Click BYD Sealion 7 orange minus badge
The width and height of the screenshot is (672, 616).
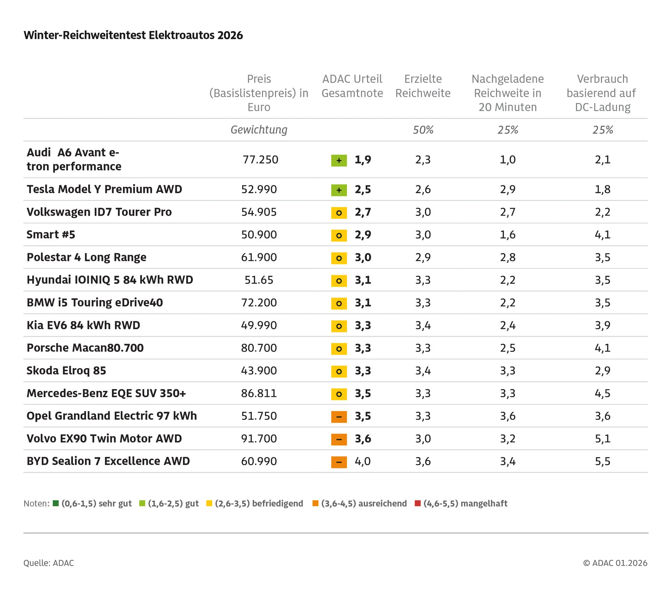(x=339, y=462)
